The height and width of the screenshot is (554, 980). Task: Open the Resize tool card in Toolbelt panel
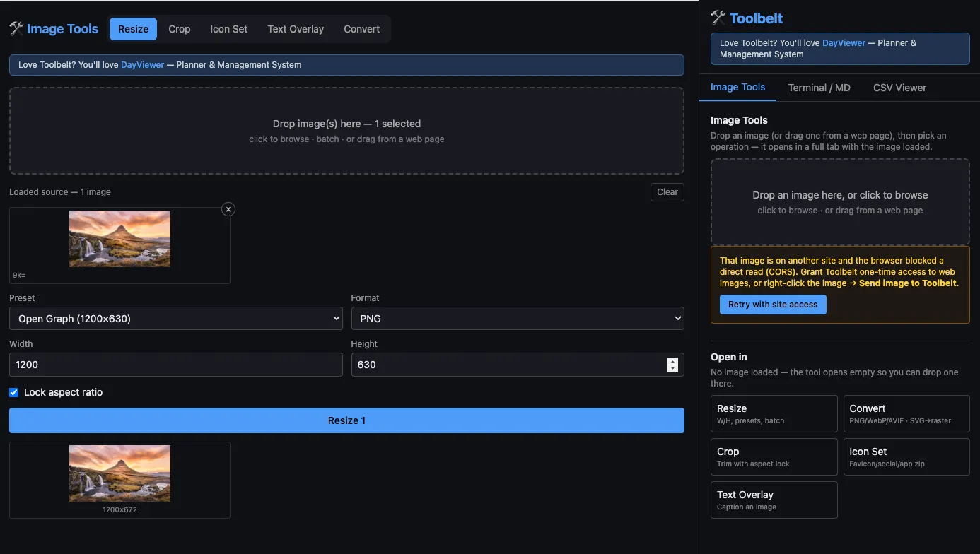(x=774, y=413)
